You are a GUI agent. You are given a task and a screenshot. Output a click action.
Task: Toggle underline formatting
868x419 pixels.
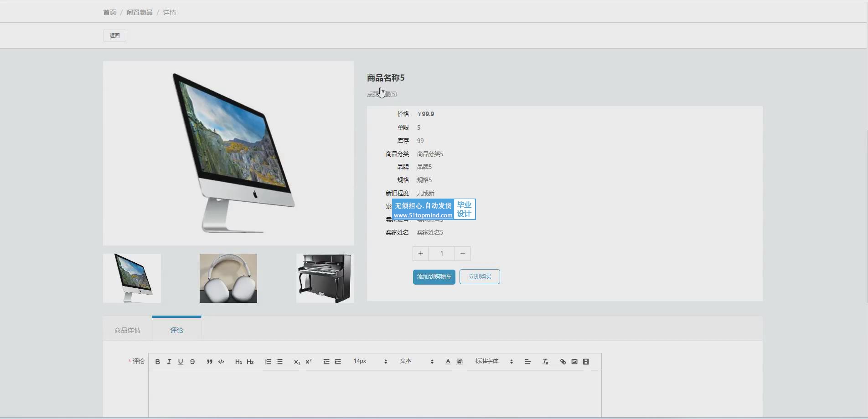point(181,362)
